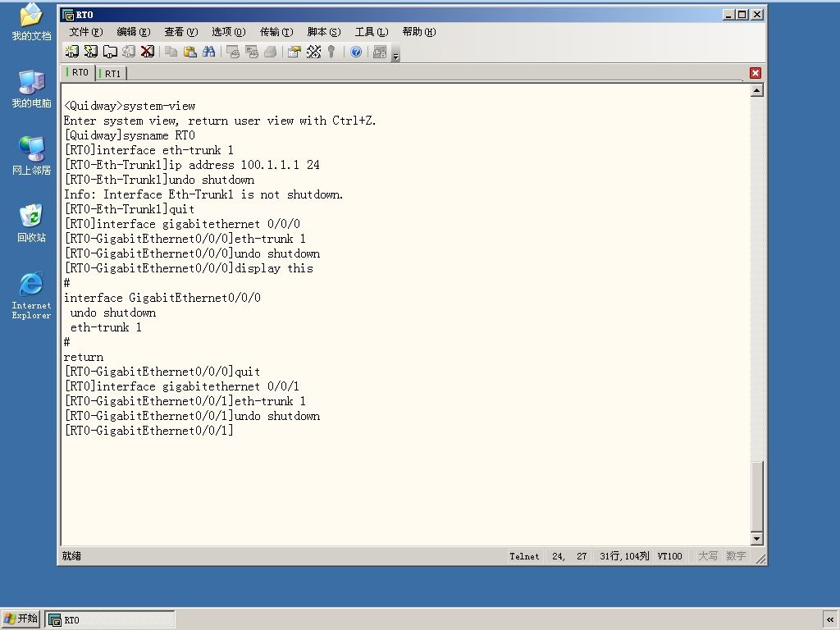Click the last greyed toolbar icon
The width and height of the screenshot is (840, 630).
[x=379, y=52]
